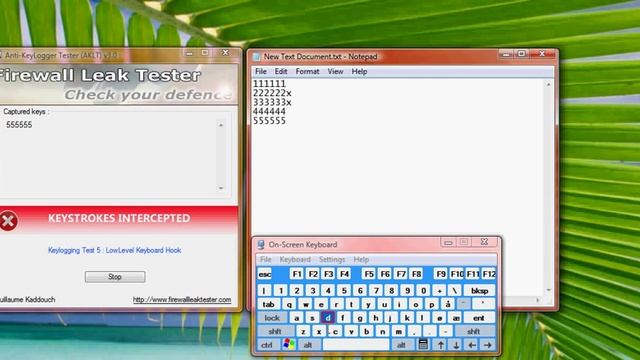
Task: Click Notepad's horizontal scrollbar right arrow
Action: (x=538, y=300)
